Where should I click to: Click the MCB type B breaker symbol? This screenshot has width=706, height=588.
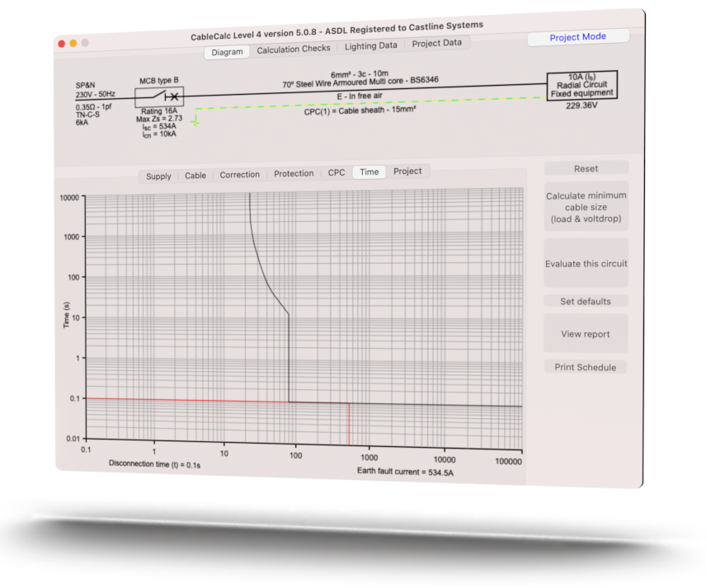click(x=161, y=97)
